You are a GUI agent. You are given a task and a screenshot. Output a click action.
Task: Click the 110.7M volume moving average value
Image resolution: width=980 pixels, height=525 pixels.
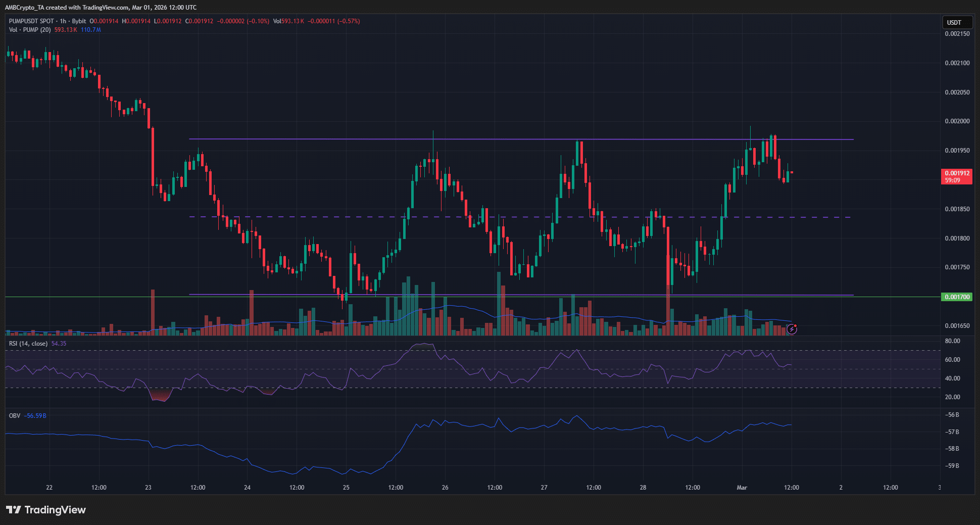tap(91, 30)
